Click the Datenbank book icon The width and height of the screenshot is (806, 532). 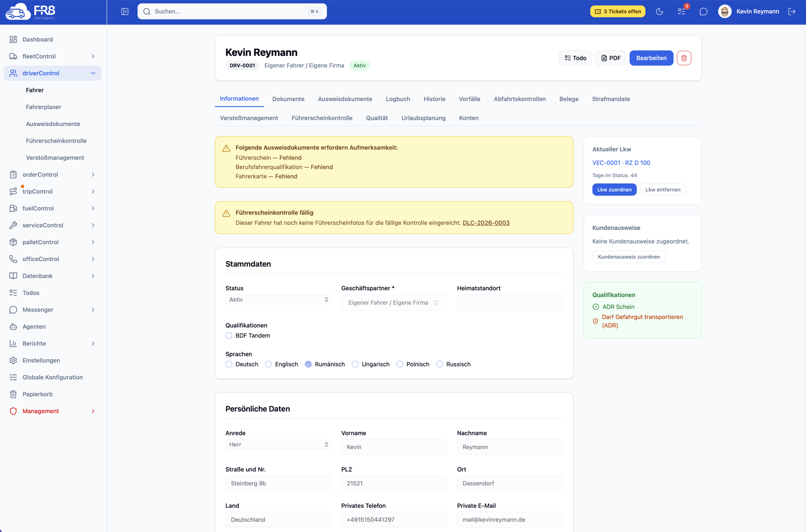point(13,276)
